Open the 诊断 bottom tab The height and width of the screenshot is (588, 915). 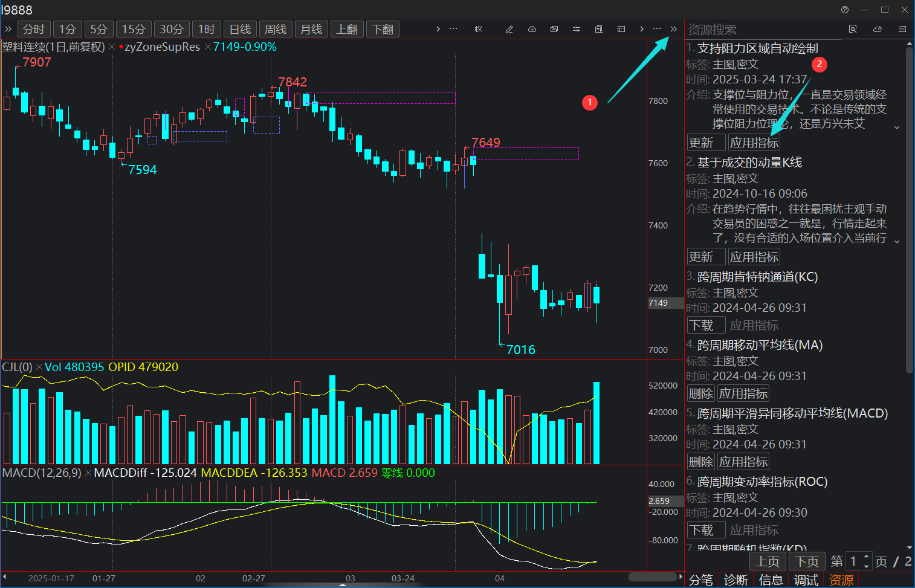[736, 580]
